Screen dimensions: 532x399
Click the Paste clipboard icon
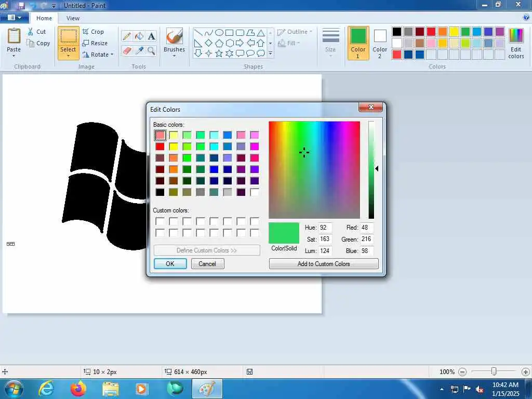click(x=14, y=36)
